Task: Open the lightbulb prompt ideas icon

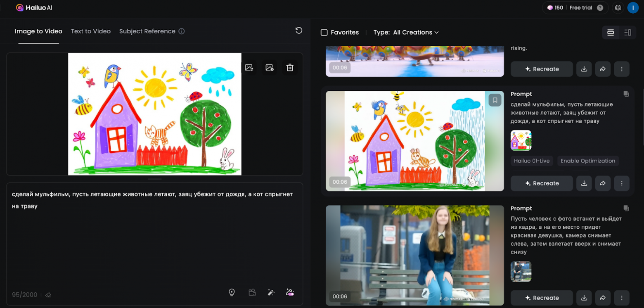Action: (232, 292)
